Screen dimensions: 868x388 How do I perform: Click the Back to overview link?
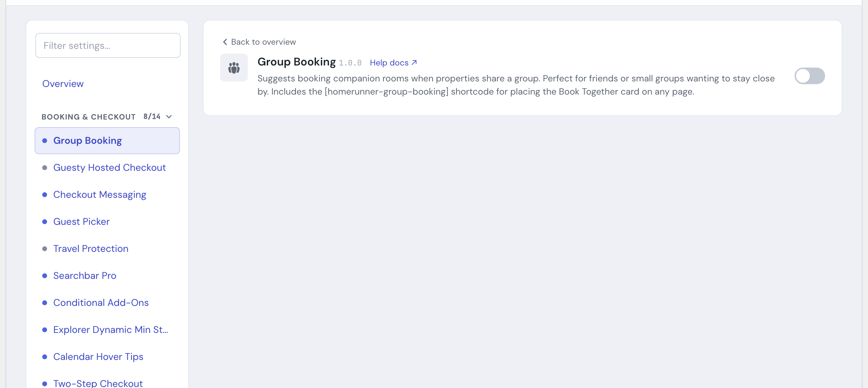tap(259, 42)
